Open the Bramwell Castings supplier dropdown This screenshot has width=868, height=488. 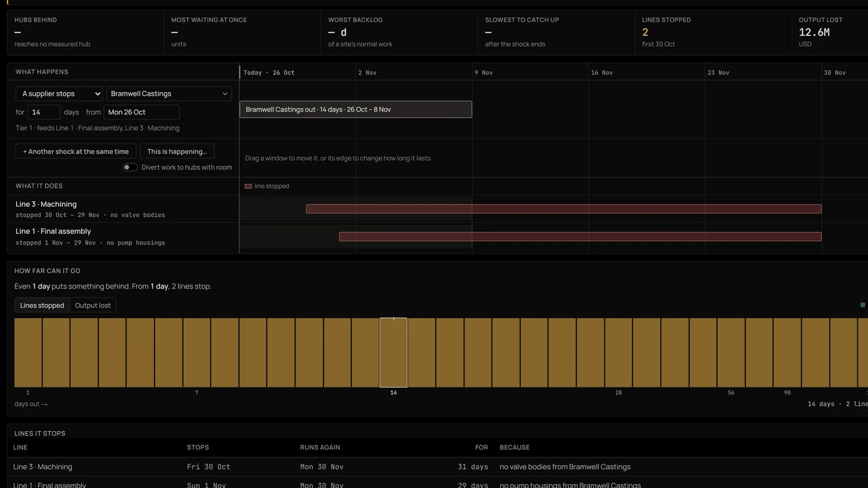(169, 94)
